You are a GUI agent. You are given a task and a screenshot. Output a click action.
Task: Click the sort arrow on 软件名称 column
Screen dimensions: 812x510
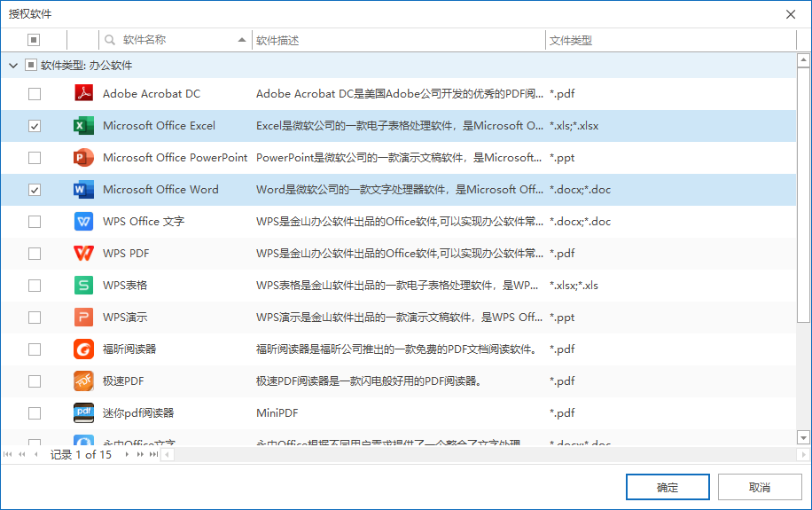pyautogui.click(x=242, y=40)
